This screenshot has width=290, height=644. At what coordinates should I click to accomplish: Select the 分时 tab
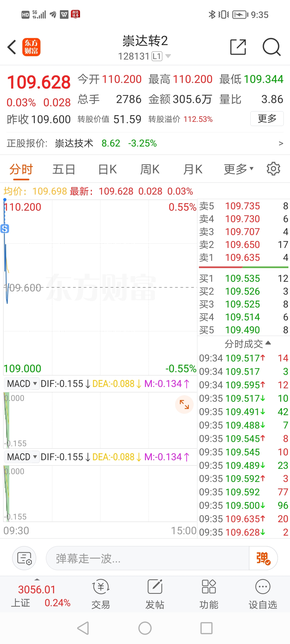pyautogui.click(x=21, y=169)
